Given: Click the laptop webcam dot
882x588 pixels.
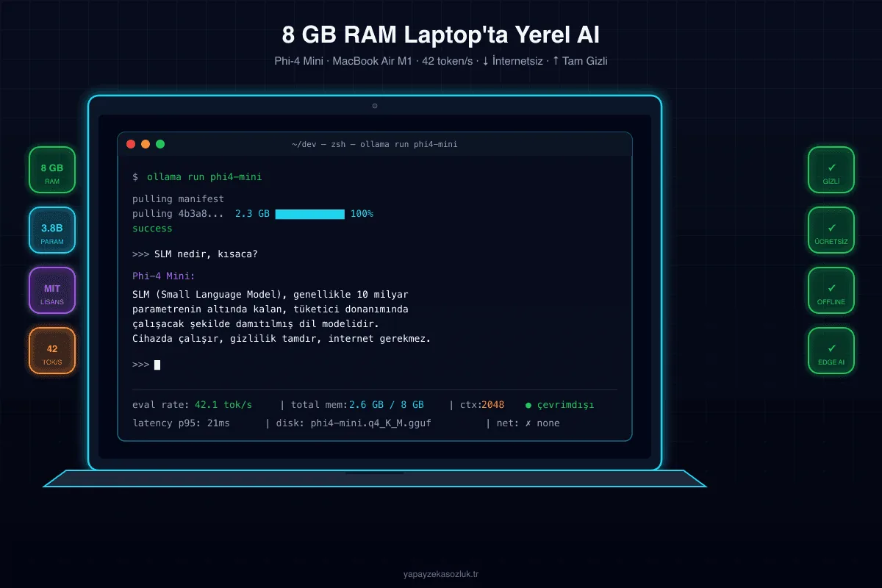Looking at the screenshot, I should (x=375, y=106).
